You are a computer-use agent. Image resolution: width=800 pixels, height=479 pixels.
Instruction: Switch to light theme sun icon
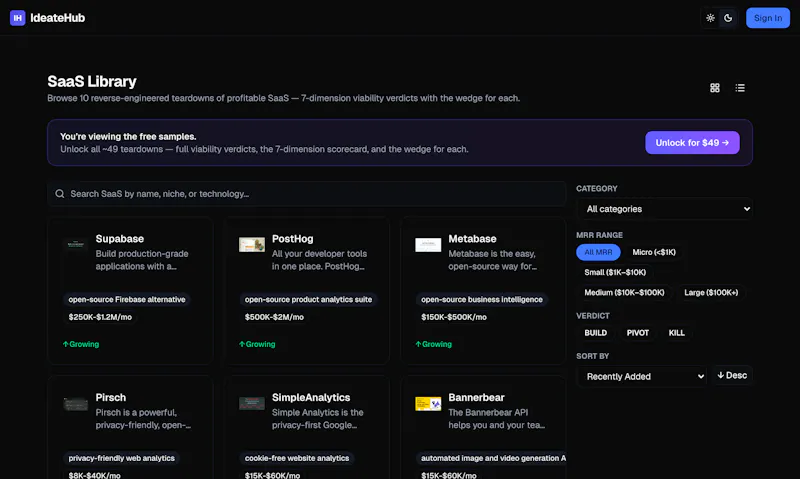710,18
